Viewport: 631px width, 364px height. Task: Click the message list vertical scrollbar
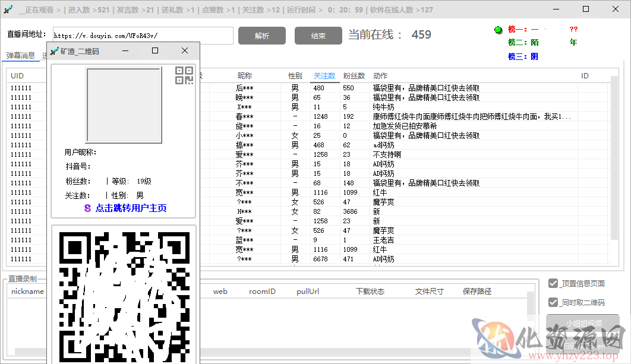tap(614, 158)
